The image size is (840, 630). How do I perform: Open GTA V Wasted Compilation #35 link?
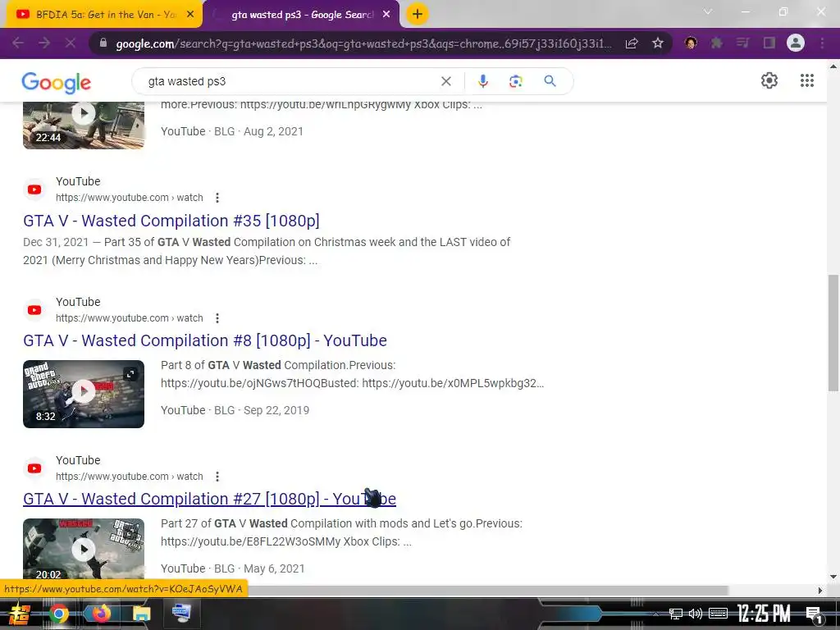point(171,221)
